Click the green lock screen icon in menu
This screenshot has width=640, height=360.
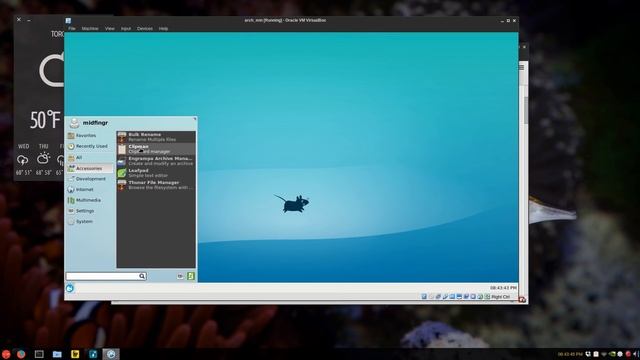click(191, 276)
